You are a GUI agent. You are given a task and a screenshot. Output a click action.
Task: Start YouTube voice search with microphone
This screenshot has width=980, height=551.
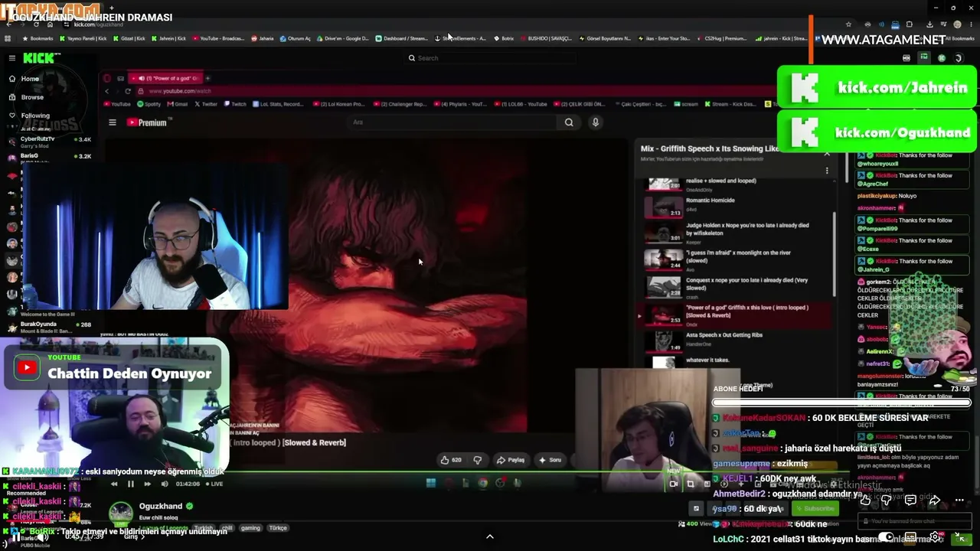[x=595, y=122]
